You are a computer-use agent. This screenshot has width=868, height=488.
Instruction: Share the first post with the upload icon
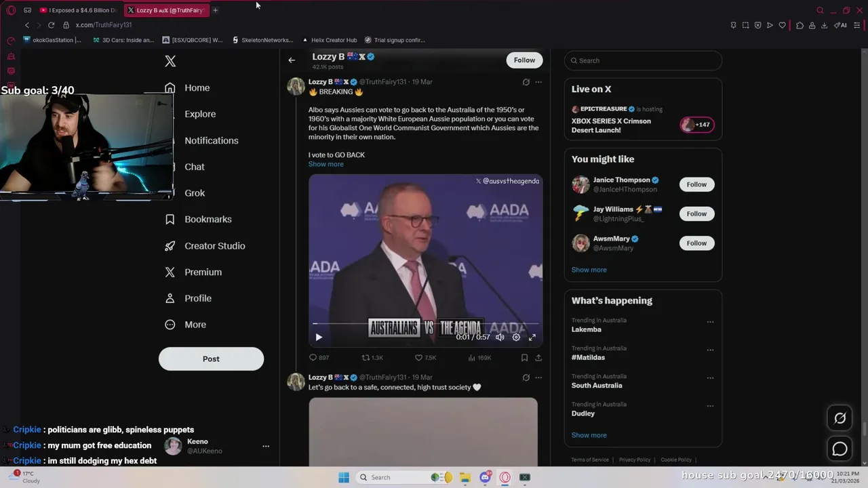point(538,357)
